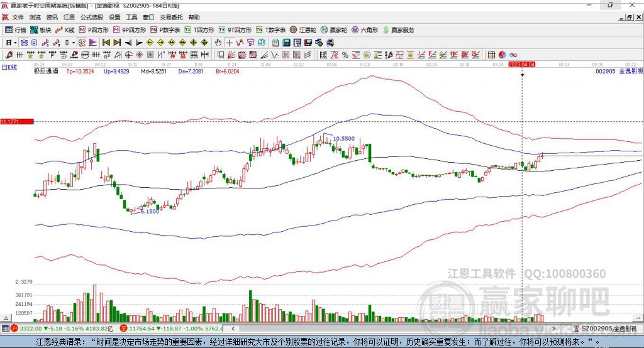Open the 公式选股 menu
Viewport: 644px width, 348px height.
coord(92,17)
